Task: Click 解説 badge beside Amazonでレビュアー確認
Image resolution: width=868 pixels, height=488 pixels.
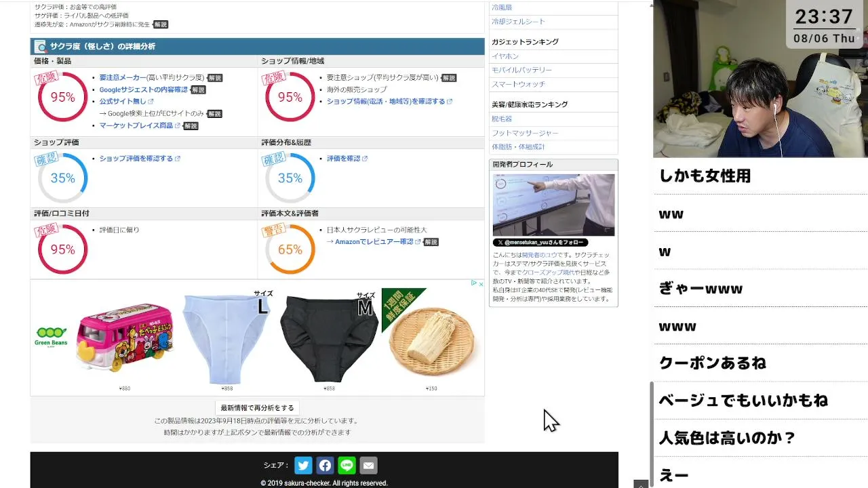Action: coord(431,242)
